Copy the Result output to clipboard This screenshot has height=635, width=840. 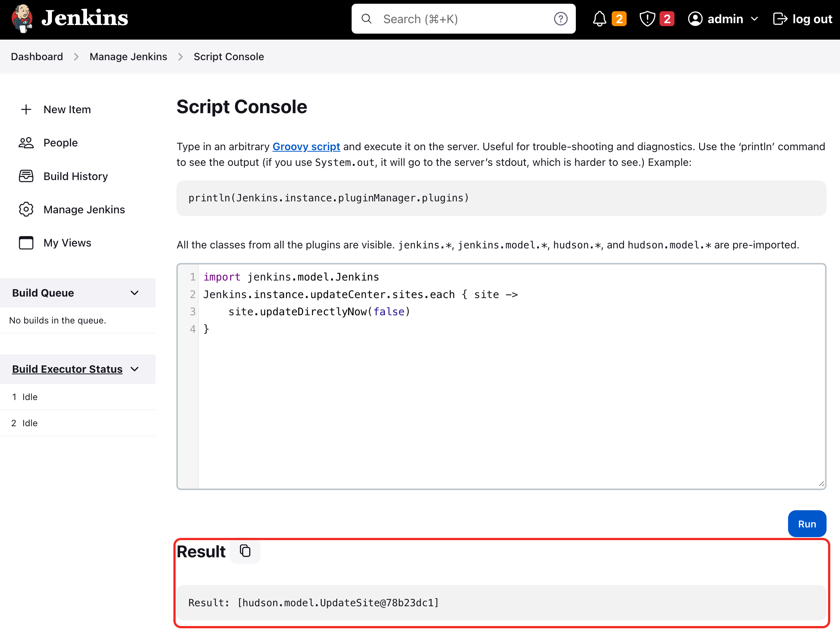245,551
